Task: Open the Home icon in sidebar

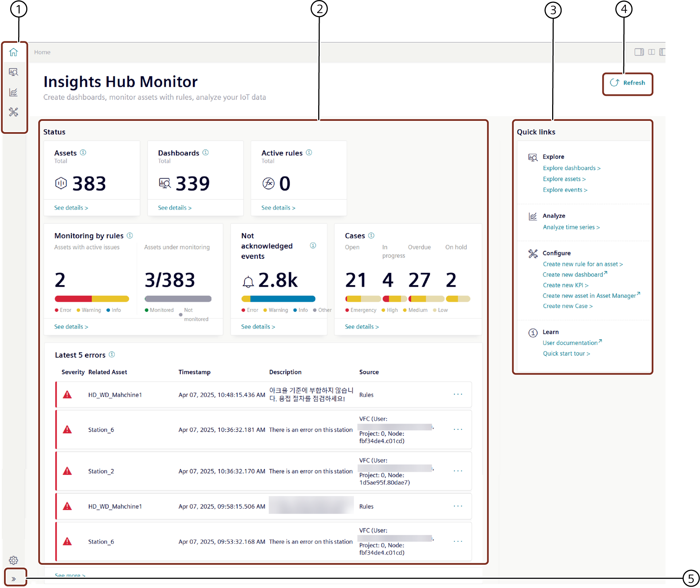Action: coord(13,52)
